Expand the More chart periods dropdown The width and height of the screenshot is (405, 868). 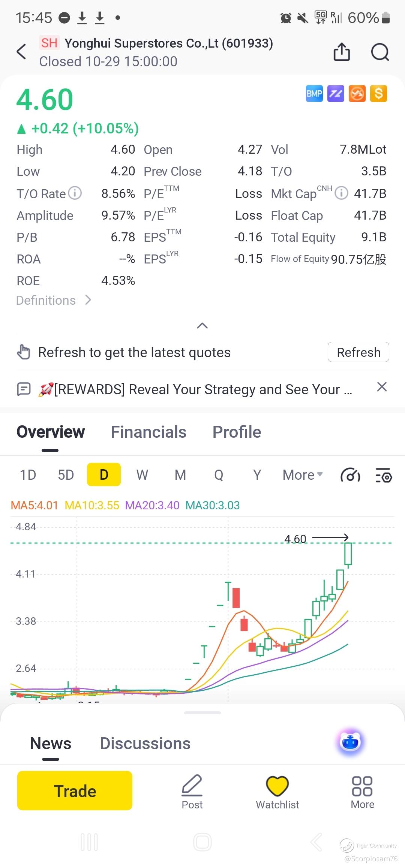pyautogui.click(x=303, y=475)
